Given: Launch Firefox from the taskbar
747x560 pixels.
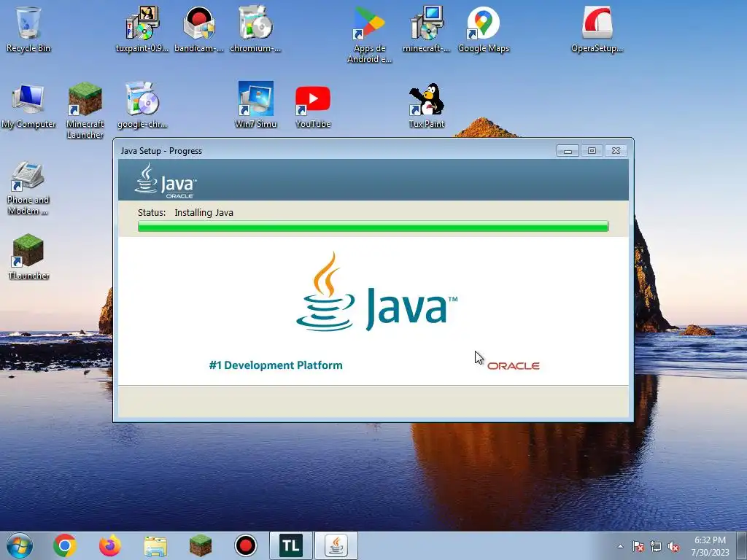Looking at the screenshot, I should coord(110,545).
